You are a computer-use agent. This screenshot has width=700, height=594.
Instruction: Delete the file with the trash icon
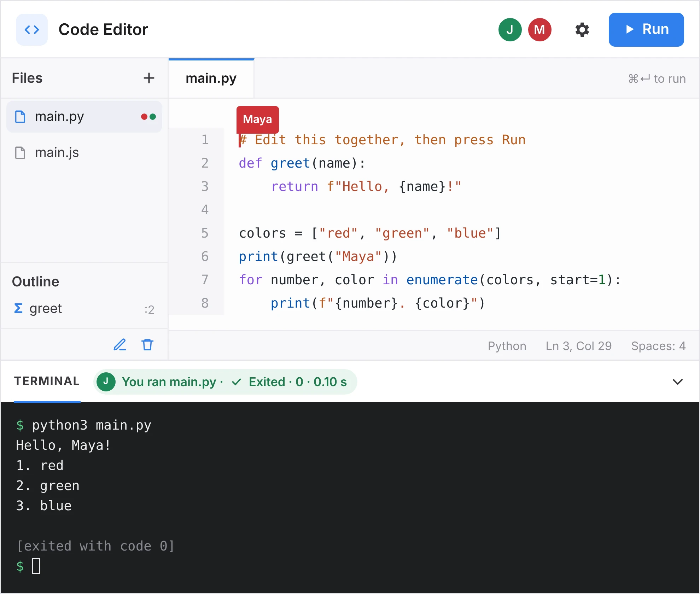point(147,345)
